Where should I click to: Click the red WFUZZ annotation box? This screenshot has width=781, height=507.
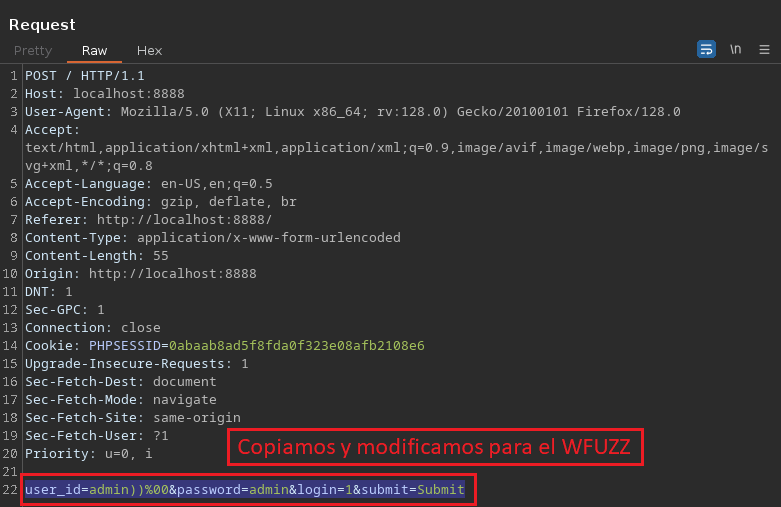(434, 448)
